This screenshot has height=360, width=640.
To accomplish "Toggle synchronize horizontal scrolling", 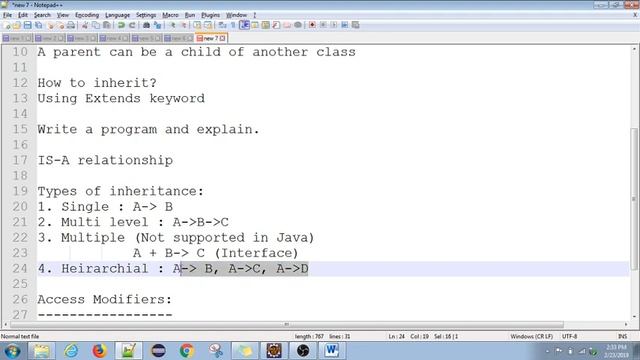I will coord(208,25).
